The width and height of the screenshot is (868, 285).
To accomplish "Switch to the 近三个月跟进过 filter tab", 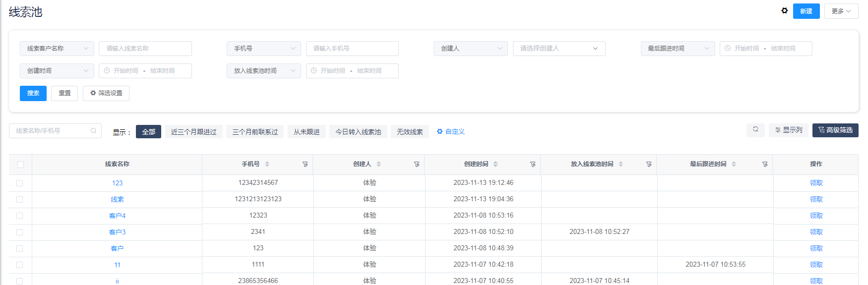I will click(193, 132).
